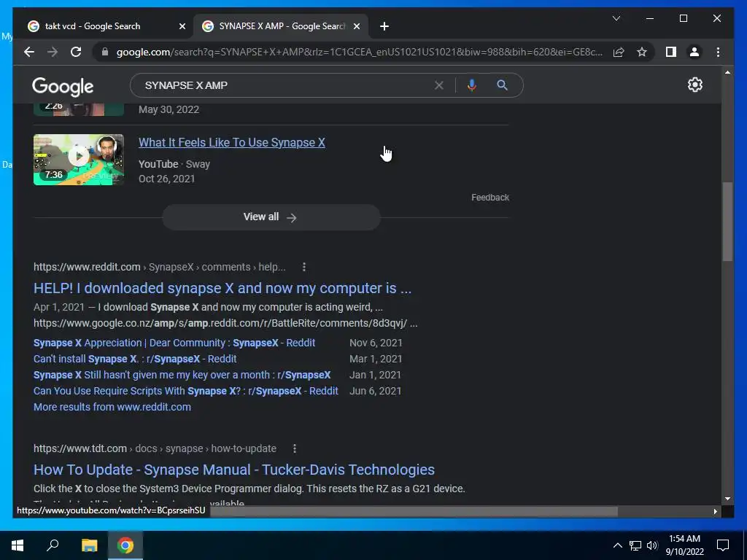Click the 'Nov 6, 2021' date text

click(376, 343)
